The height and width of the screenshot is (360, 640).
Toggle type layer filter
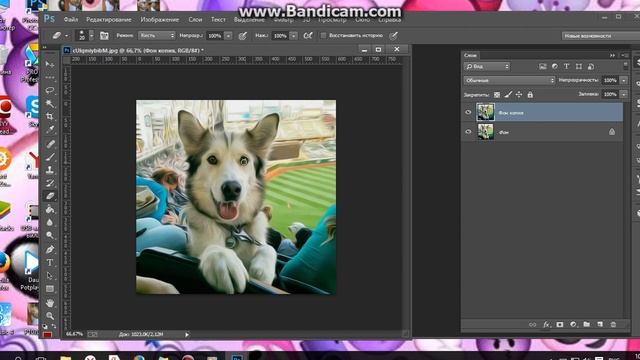[567, 67]
